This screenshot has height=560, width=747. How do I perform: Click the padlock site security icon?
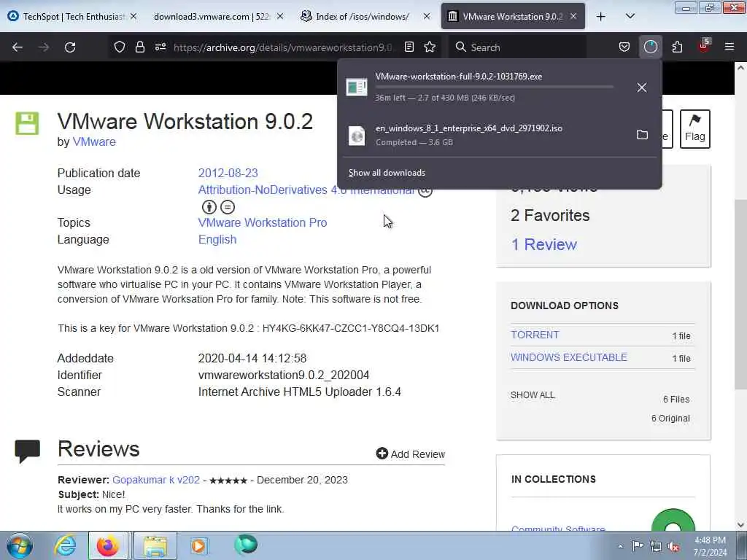click(139, 47)
